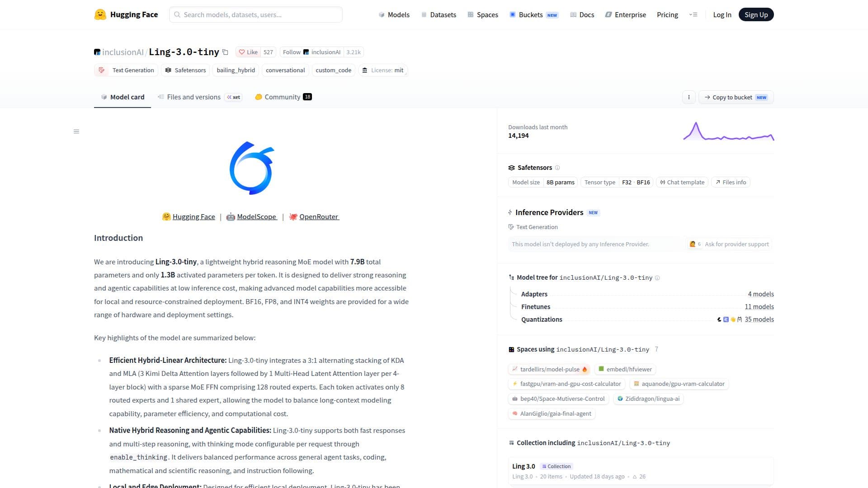This screenshot has height=488, width=868.
Task: Click the Model tree info icon
Action: point(657,278)
